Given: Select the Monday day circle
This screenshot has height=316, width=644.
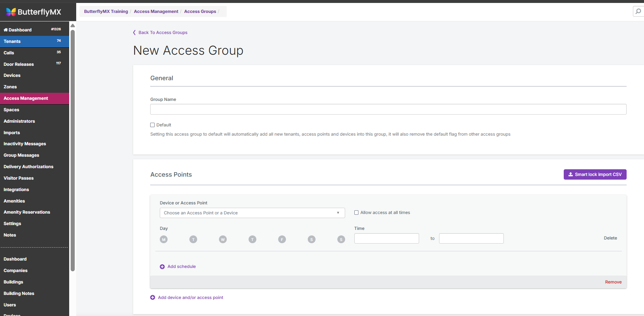Looking at the screenshot, I should tap(163, 239).
